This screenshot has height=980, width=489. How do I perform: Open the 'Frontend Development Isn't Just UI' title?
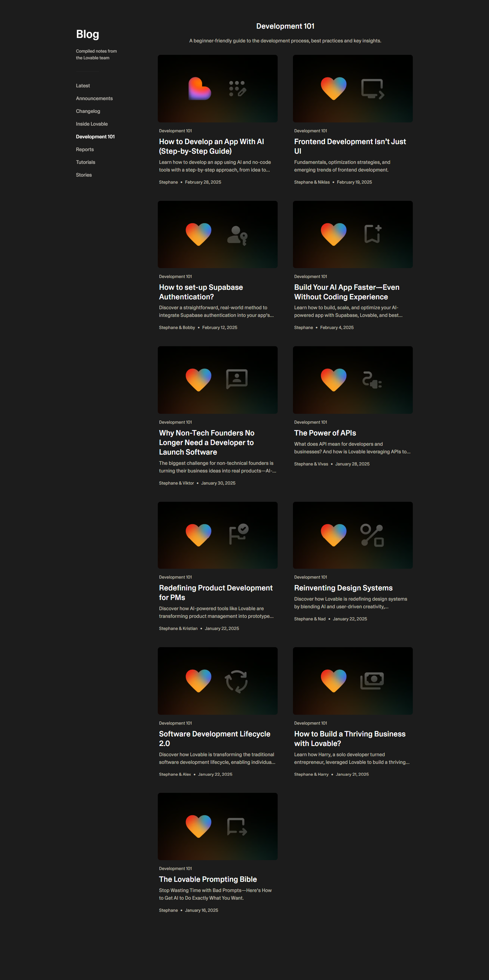coord(350,146)
